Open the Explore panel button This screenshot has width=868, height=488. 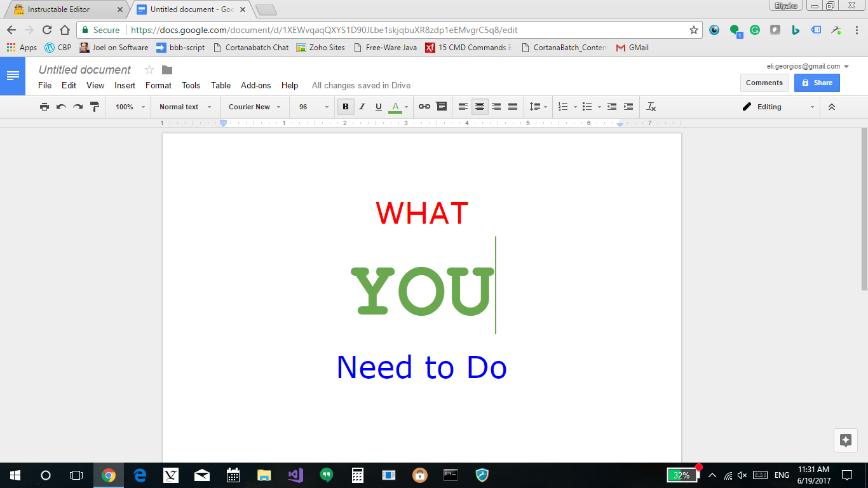click(845, 440)
